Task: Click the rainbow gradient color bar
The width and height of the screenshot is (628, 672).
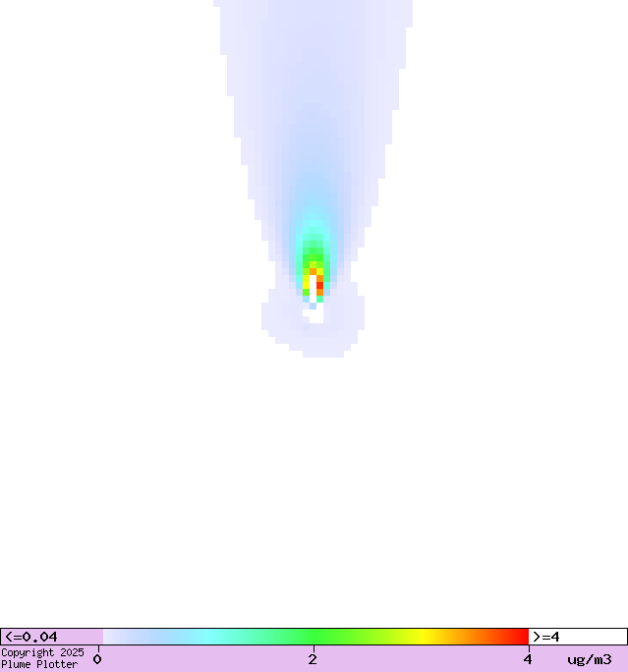Action: coord(315,637)
